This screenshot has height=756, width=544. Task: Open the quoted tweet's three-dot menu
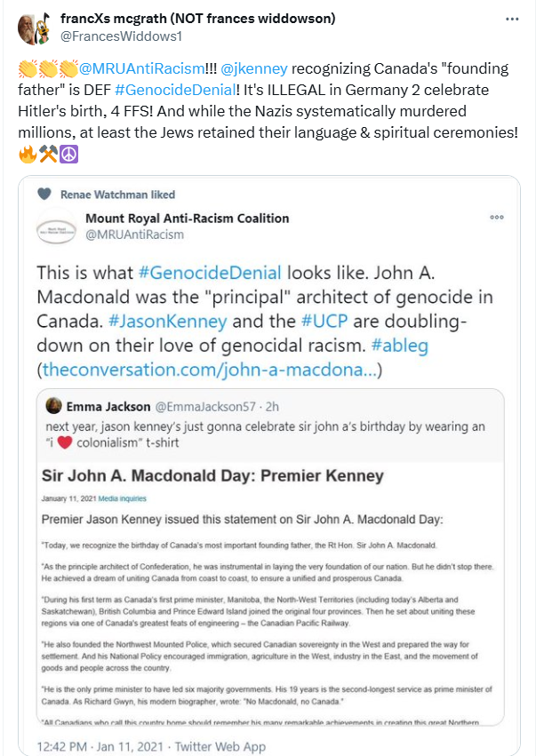coord(498,218)
